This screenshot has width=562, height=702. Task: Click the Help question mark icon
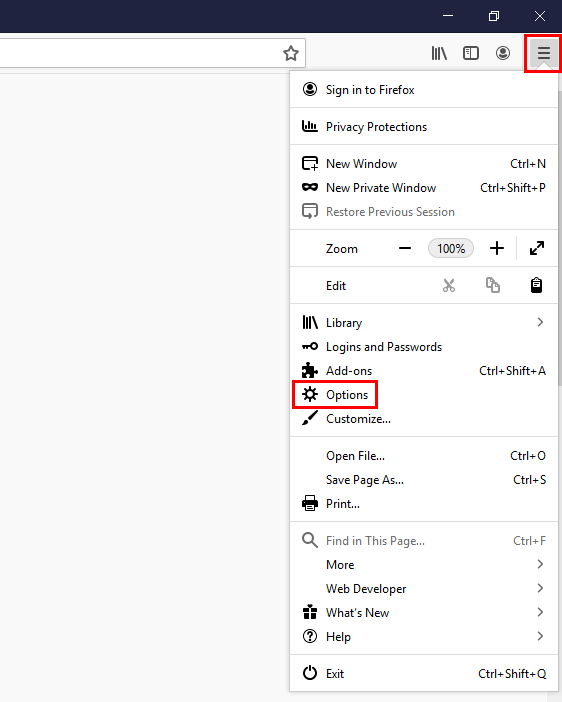(310, 636)
